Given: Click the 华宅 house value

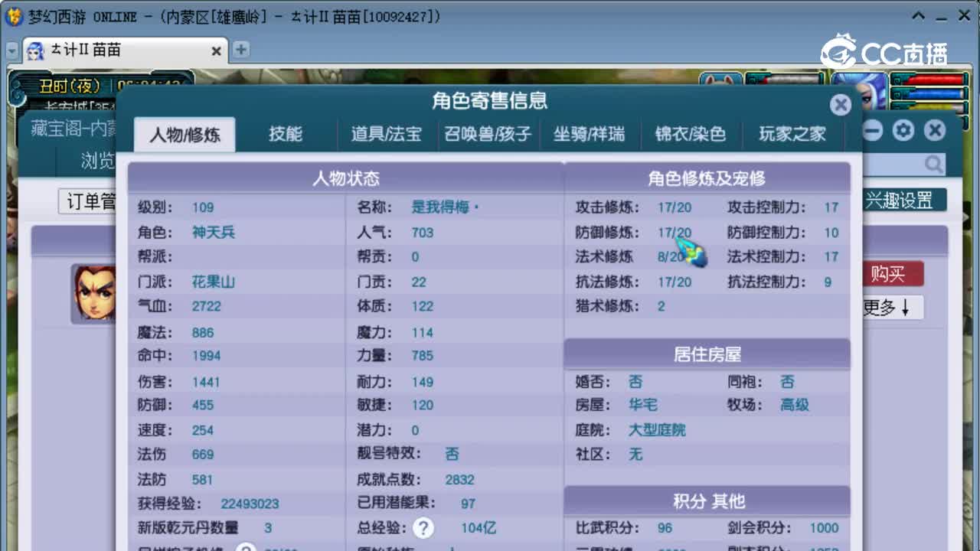Looking at the screenshot, I should coord(642,405).
